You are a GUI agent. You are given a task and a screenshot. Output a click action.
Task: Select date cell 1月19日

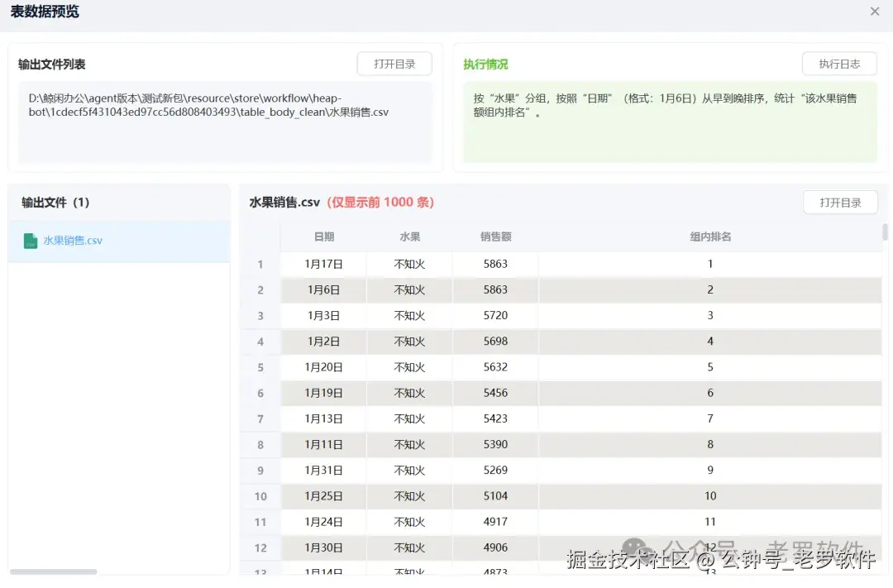(x=323, y=393)
